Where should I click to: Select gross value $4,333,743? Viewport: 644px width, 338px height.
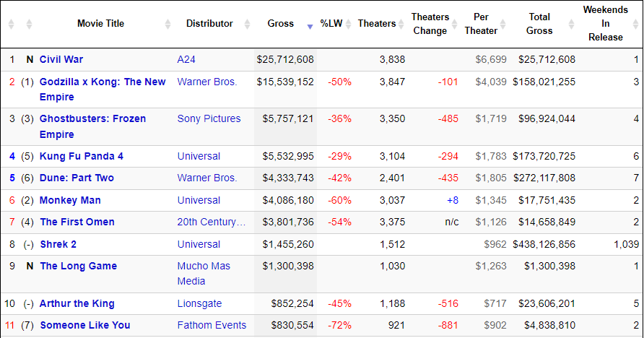coord(288,178)
